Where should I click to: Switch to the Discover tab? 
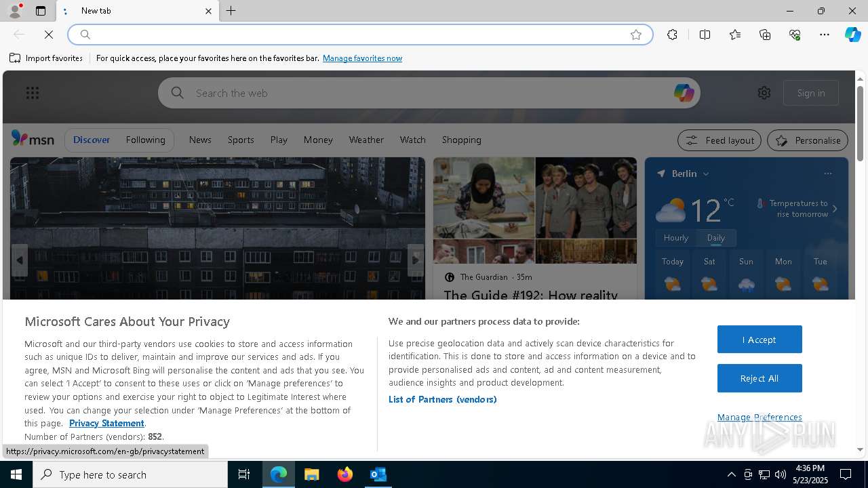click(92, 140)
